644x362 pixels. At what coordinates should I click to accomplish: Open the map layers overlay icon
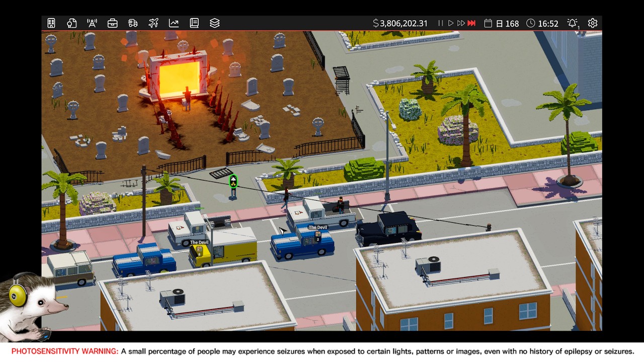[x=215, y=23]
